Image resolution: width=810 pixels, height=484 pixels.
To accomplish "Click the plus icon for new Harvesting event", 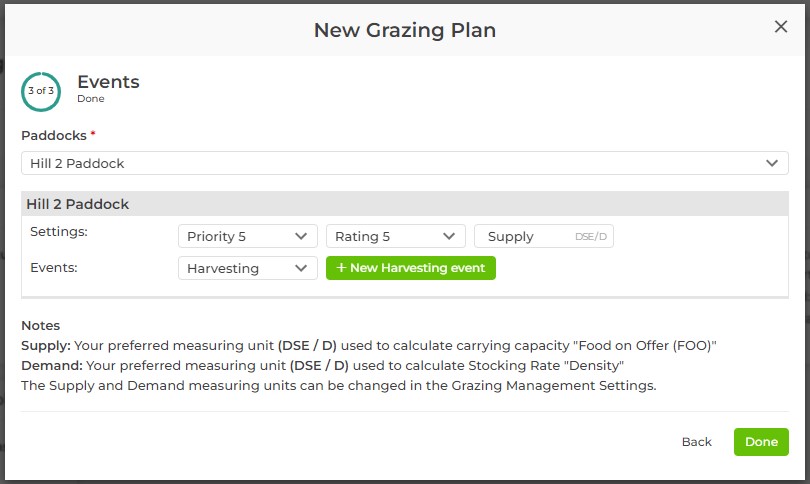I will click(x=341, y=268).
